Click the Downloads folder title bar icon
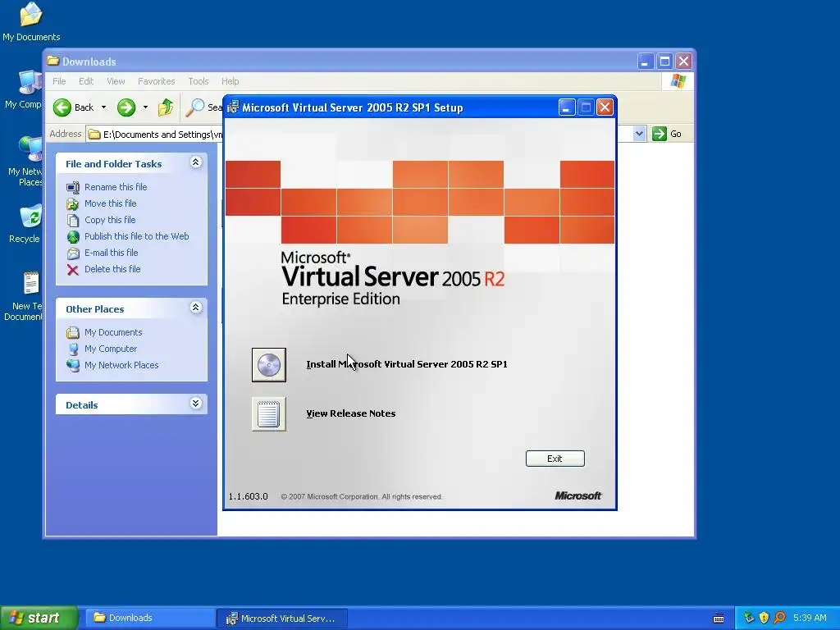 pyautogui.click(x=52, y=61)
